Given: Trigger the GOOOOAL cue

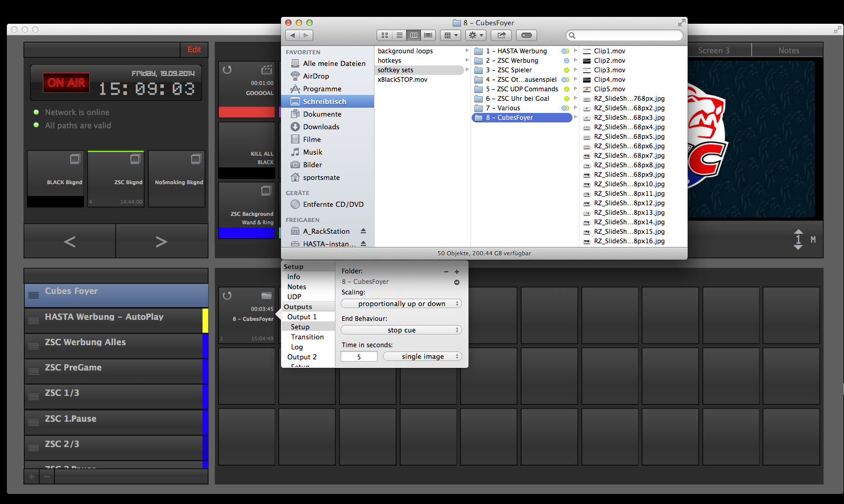Looking at the screenshot, I should tap(247, 89).
